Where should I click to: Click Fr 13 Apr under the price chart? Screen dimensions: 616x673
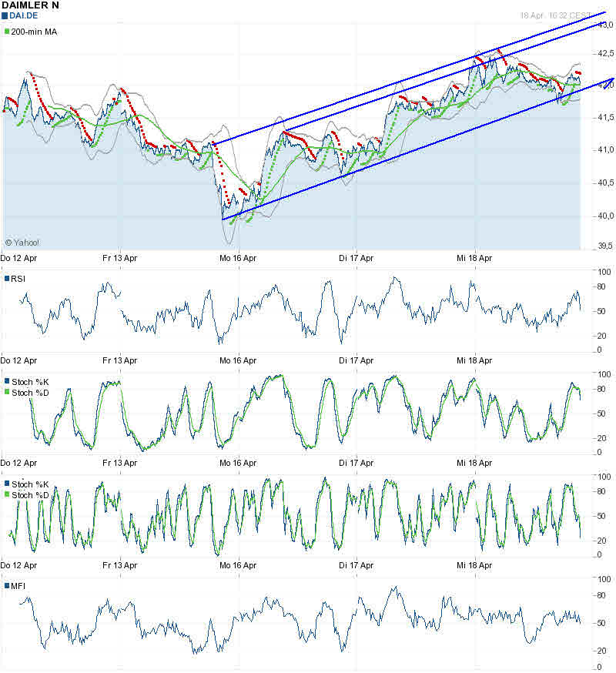click(x=120, y=259)
